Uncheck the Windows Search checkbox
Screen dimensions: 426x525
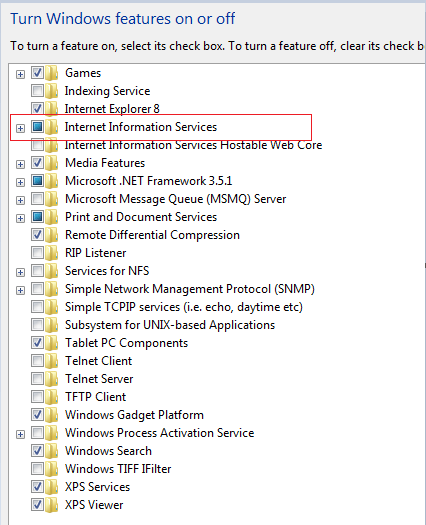coord(37,451)
